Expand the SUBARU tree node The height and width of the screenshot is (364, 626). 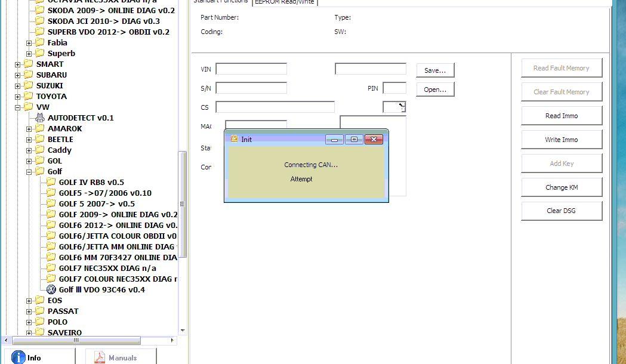[x=18, y=75]
